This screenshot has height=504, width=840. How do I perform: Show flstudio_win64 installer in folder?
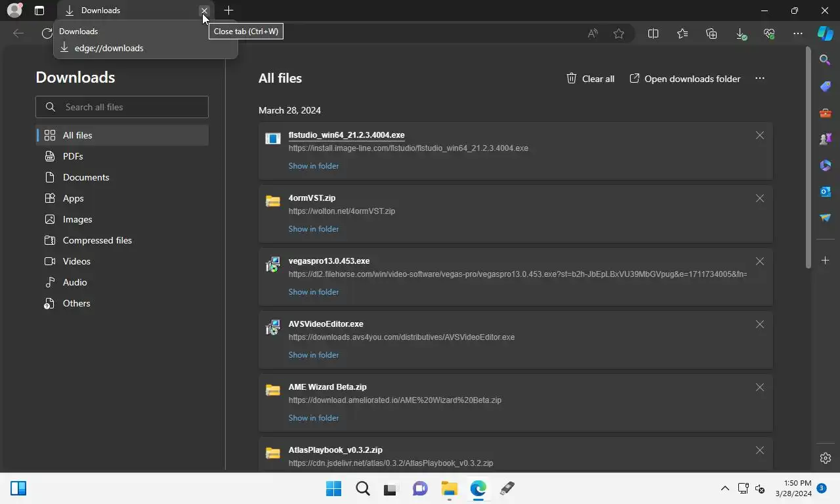[x=314, y=166]
